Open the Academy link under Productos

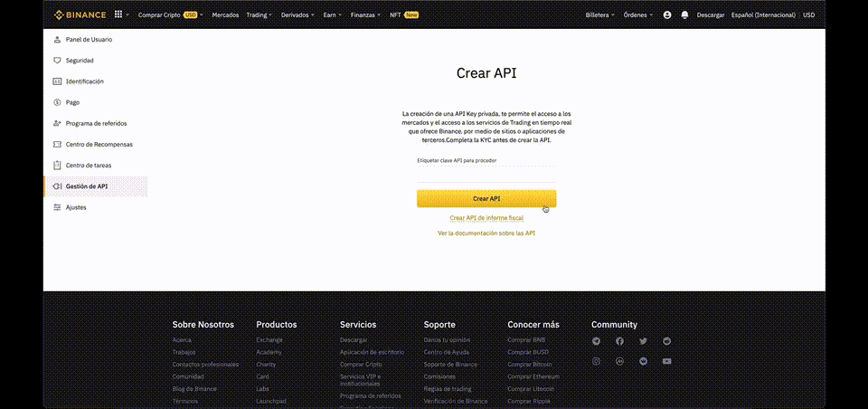[269, 352]
